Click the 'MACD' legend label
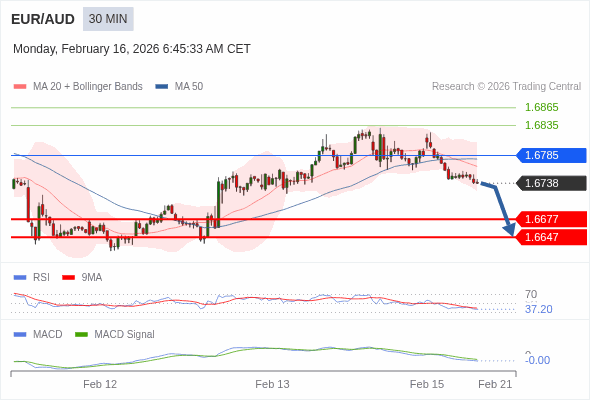The width and height of the screenshot is (590, 400). [48, 335]
